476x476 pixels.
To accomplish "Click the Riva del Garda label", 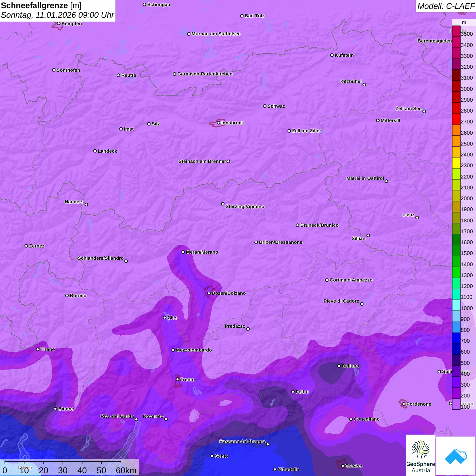I will point(117,416).
